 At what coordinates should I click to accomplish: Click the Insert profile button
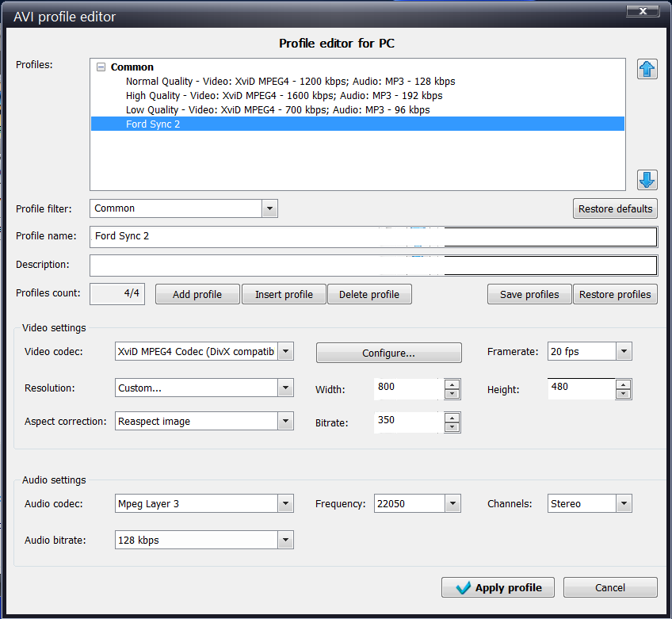(284, 295)
